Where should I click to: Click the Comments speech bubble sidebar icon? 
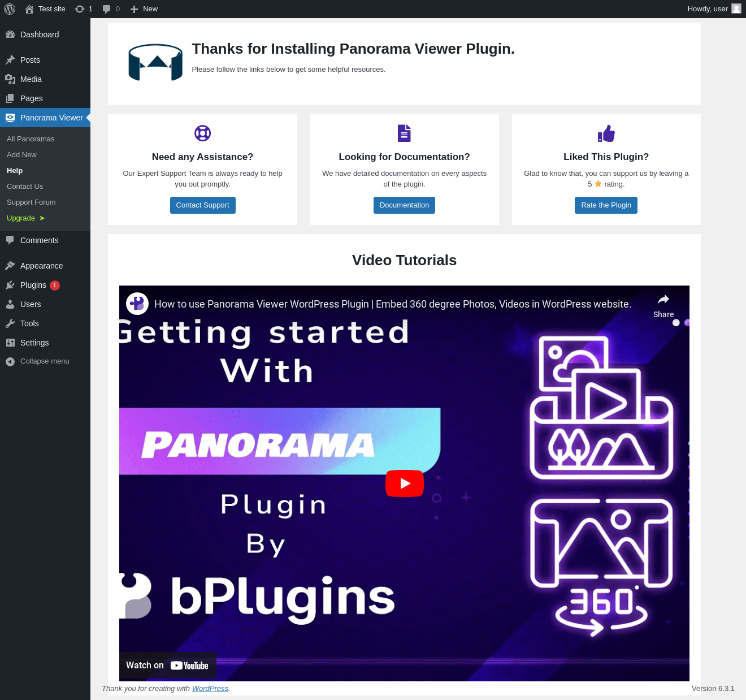pos(10,240)
